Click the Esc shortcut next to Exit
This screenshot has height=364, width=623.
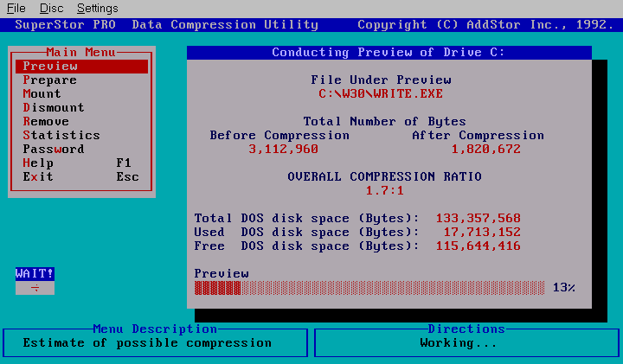pyautogui.click(x=127, y=177)
